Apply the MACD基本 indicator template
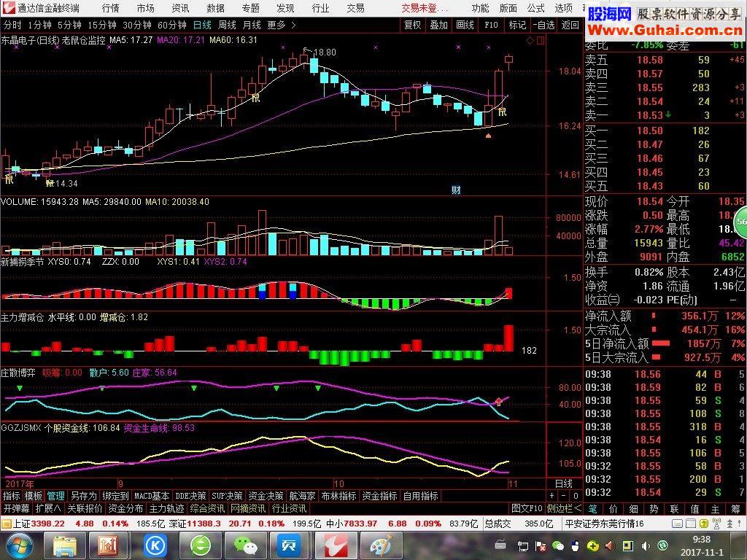 tap(152, 496)
